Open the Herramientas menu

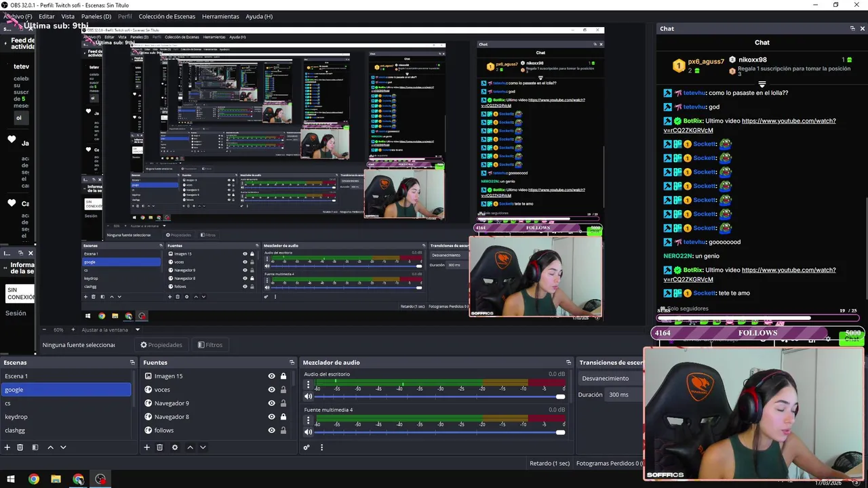pos(220,16)
